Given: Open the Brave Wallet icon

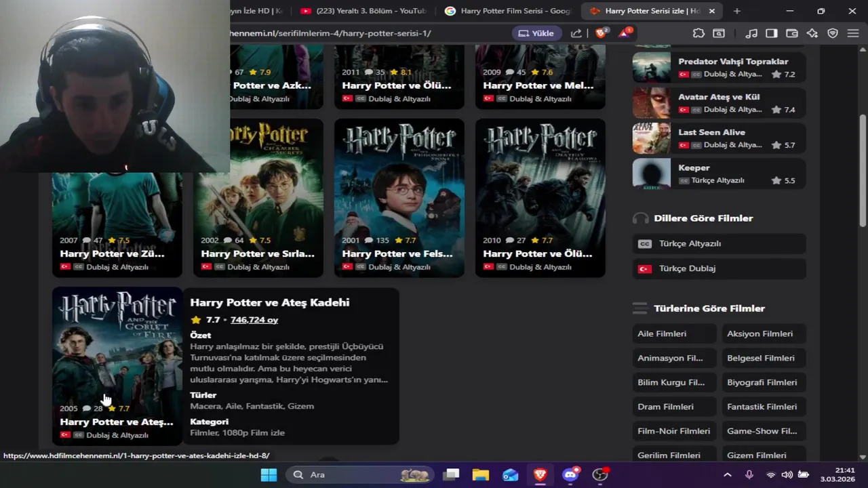Looking at the screenshot, I should point(792,33).
